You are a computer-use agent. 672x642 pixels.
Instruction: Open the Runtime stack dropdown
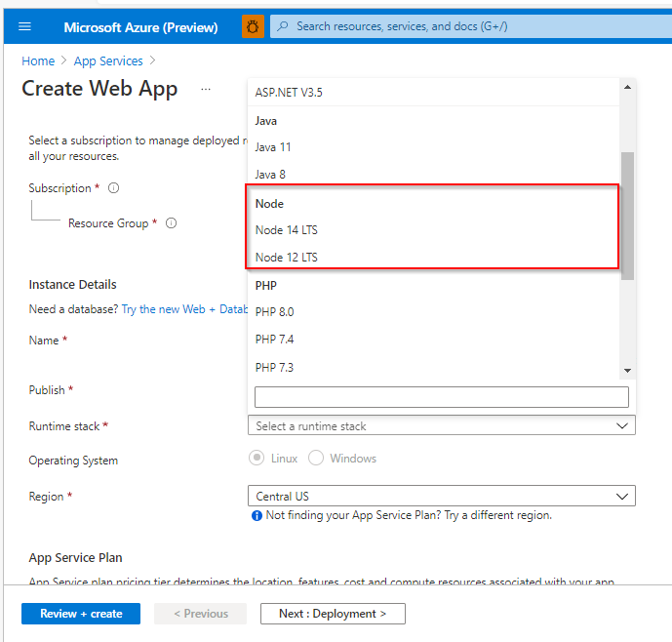coord(442,425)
